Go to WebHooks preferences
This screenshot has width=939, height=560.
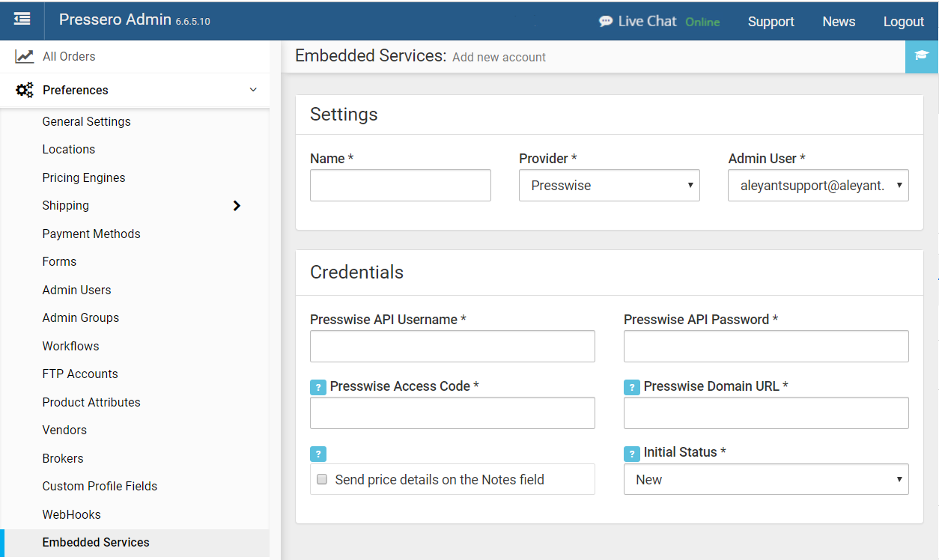pyautogui.click(x=71, y=514)
